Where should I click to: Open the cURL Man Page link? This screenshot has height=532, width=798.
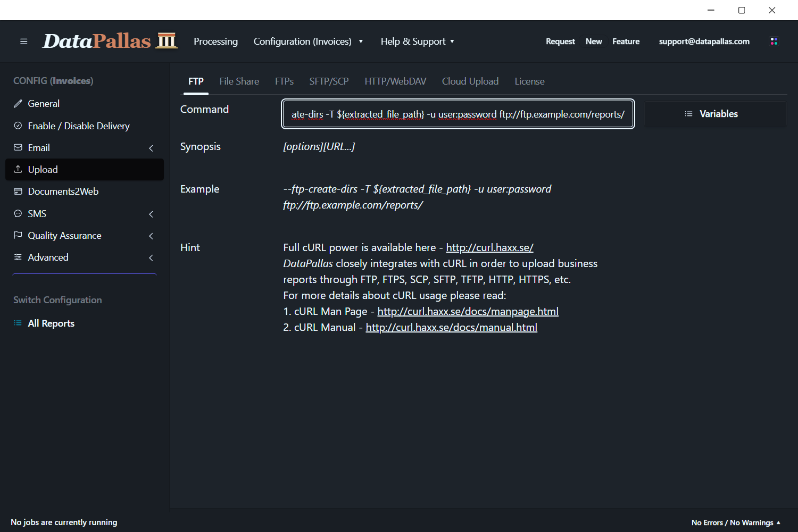pos(468,311)
